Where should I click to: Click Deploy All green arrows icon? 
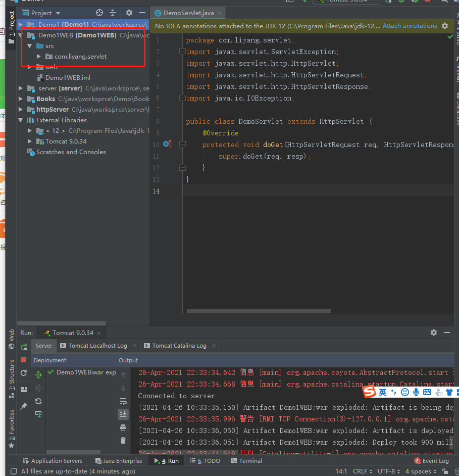(x=38, y=375)
